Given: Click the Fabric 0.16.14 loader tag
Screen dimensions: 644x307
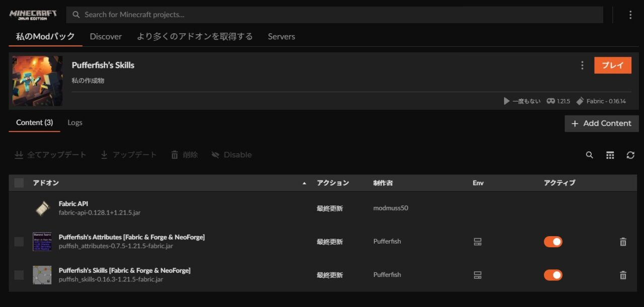Looking at the screenshot, I should click(601, 101).
